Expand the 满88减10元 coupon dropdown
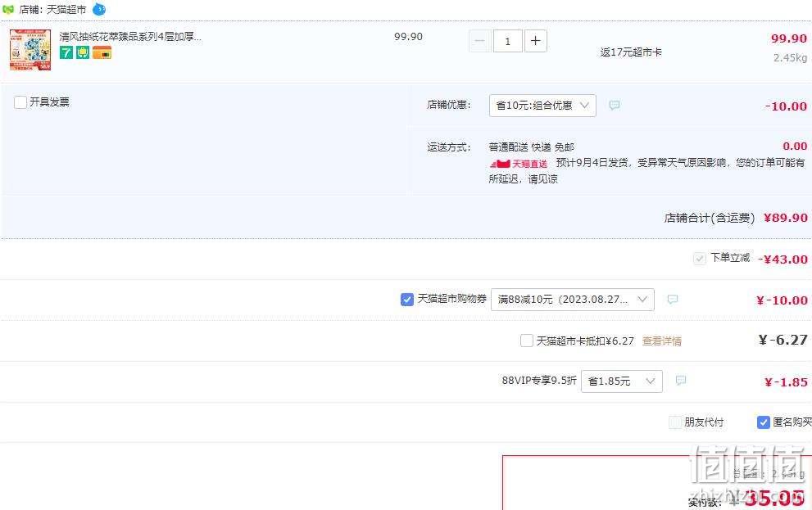This screenshot has width=812, height=510. [x=572, y=300]
